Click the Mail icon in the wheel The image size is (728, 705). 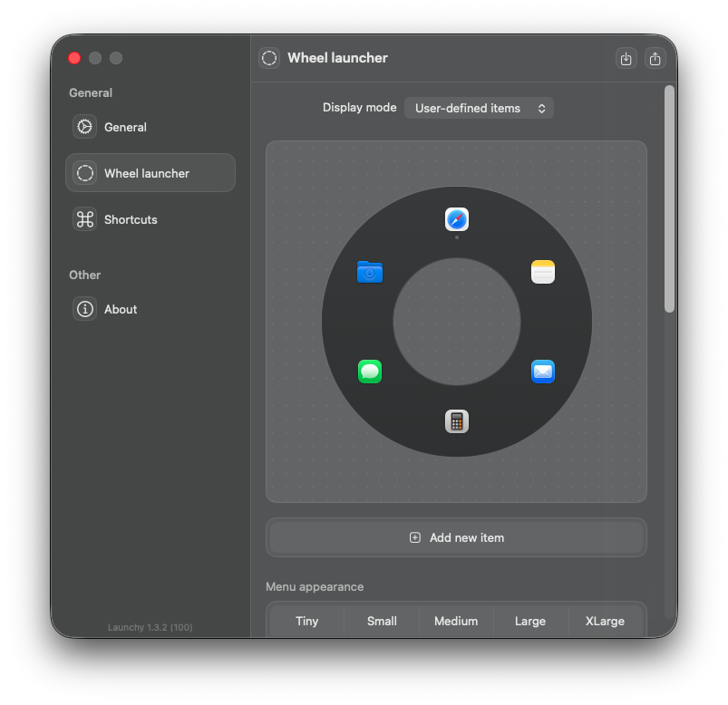coord(543,372)
